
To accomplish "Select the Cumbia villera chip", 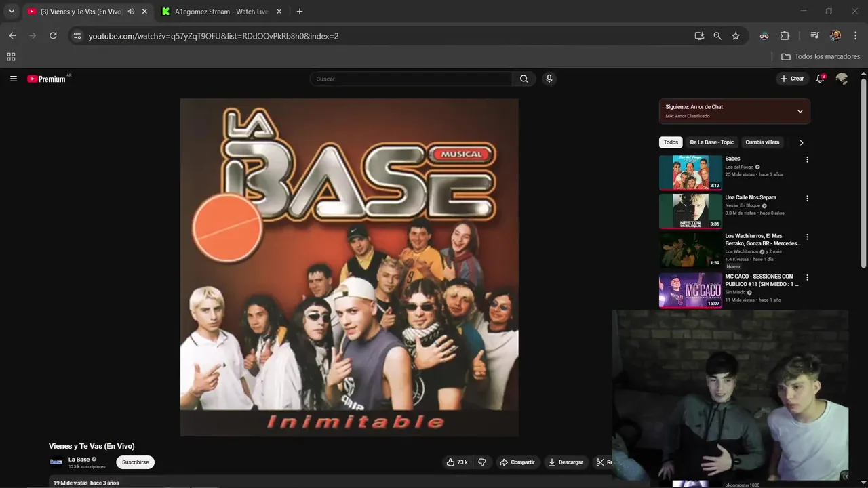I will click(762, 142).
